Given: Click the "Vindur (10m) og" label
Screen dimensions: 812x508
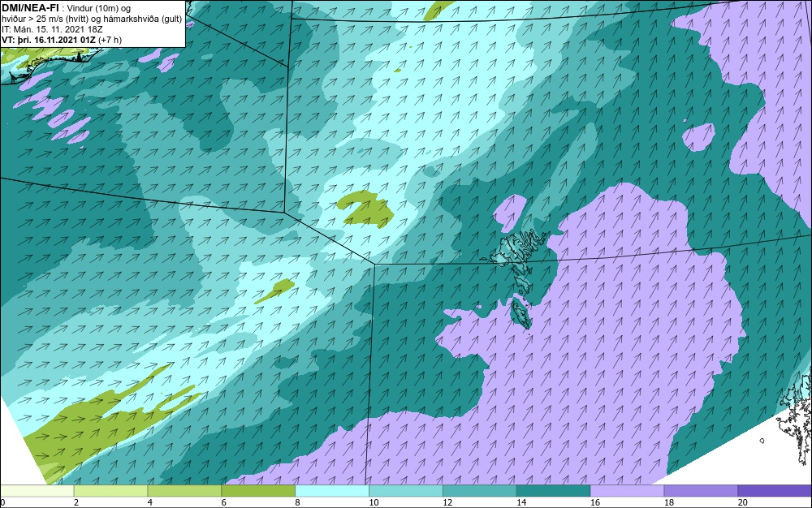Looking at the screenshot, I should 101,8.
